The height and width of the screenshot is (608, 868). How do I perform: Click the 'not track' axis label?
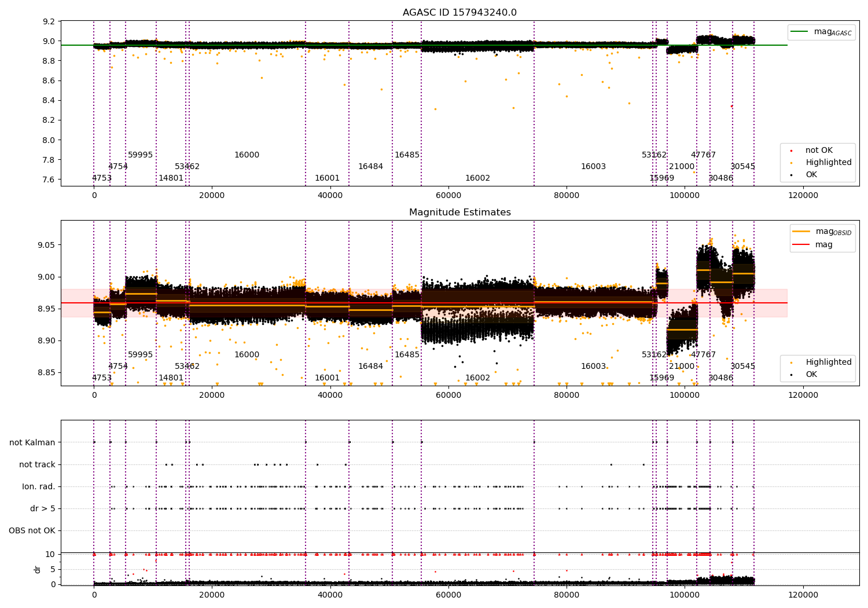37,464
